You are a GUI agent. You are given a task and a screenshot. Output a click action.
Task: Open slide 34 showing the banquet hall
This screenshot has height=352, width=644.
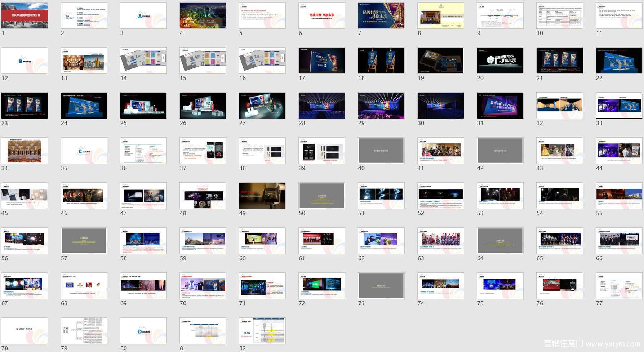(25, 151)
